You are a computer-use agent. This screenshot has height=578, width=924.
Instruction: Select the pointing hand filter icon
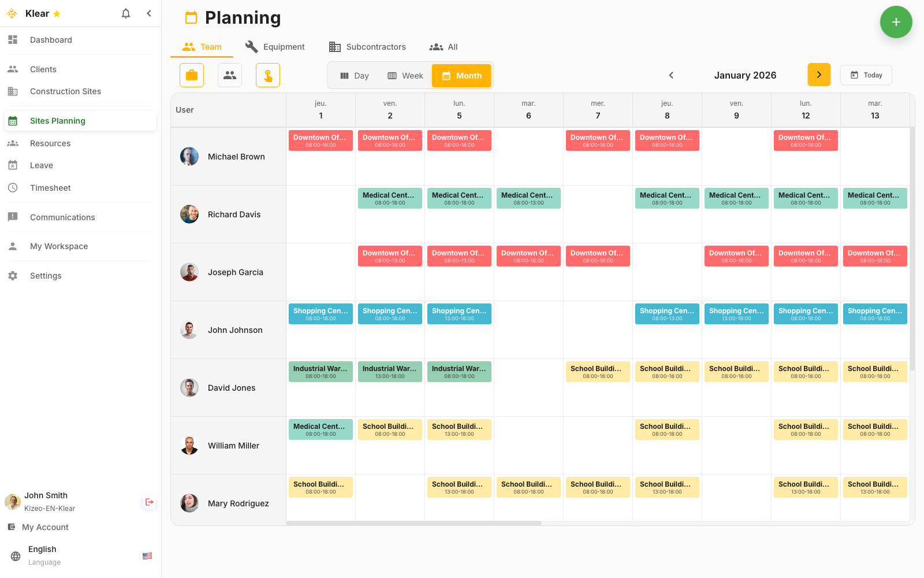point(268,75)
